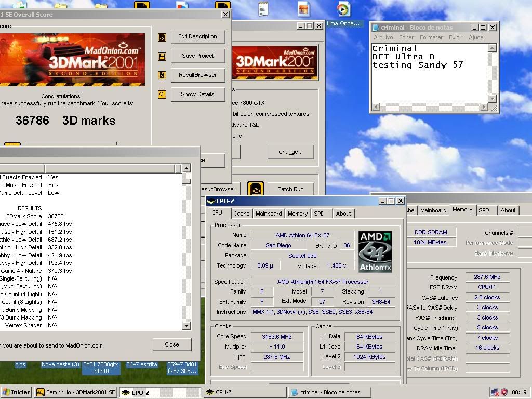Open the Ajuda menu in Notepad

click(476, 37)
